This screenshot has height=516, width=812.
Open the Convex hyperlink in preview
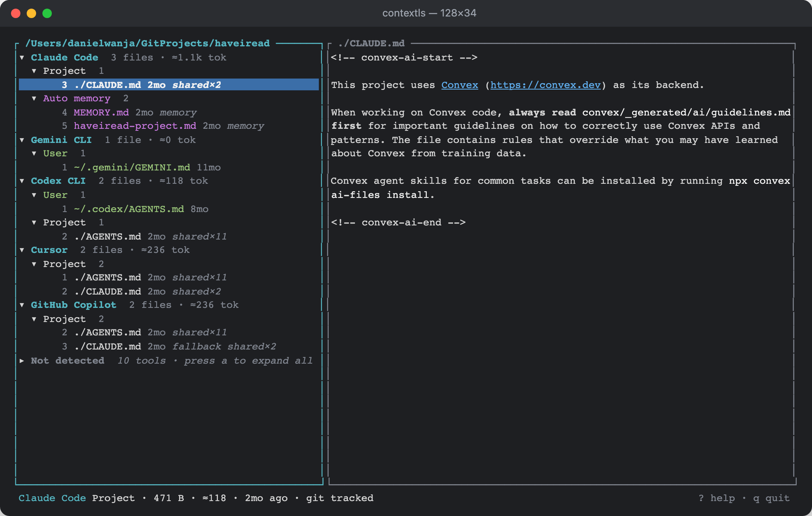click(460, 85)
